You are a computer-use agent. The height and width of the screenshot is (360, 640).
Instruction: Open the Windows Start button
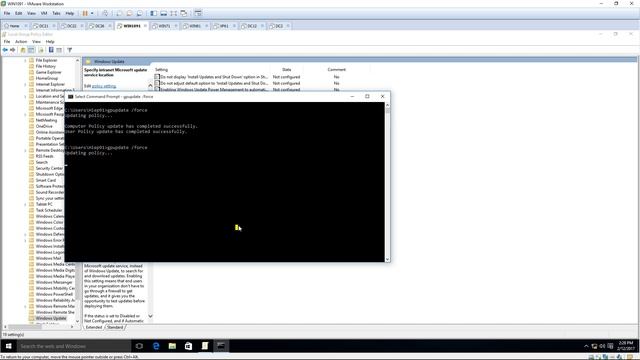[9, 346]
